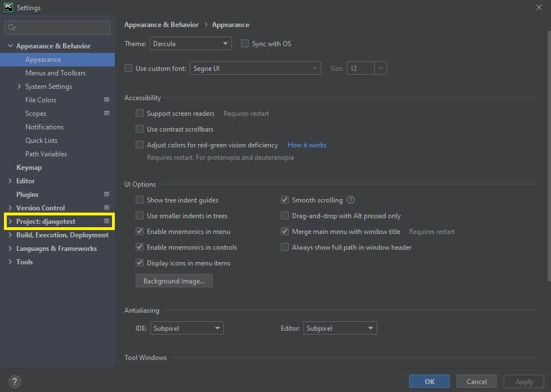551x392 pixels.
Task: Open the Theme dropdown showing Darcula
Action: [190, 43]
